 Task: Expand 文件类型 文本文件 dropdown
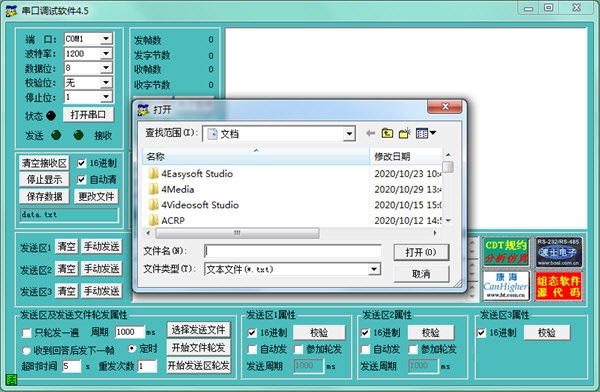click(x=374, y=269)
